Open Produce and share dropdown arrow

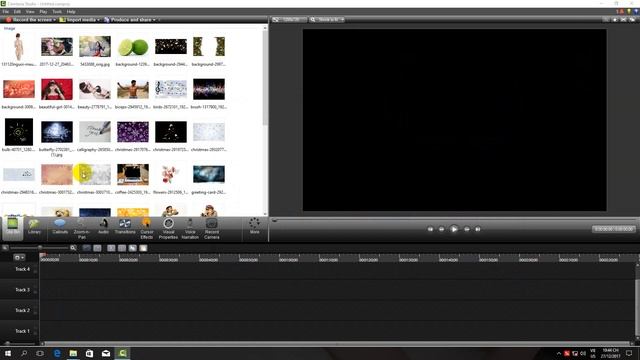click(154, 20)
